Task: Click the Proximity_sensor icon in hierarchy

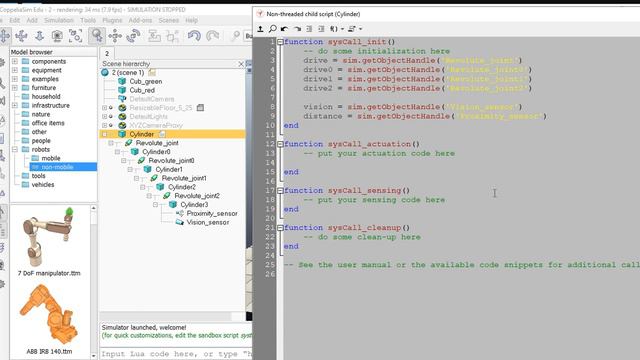Action: tap(180, 213)
